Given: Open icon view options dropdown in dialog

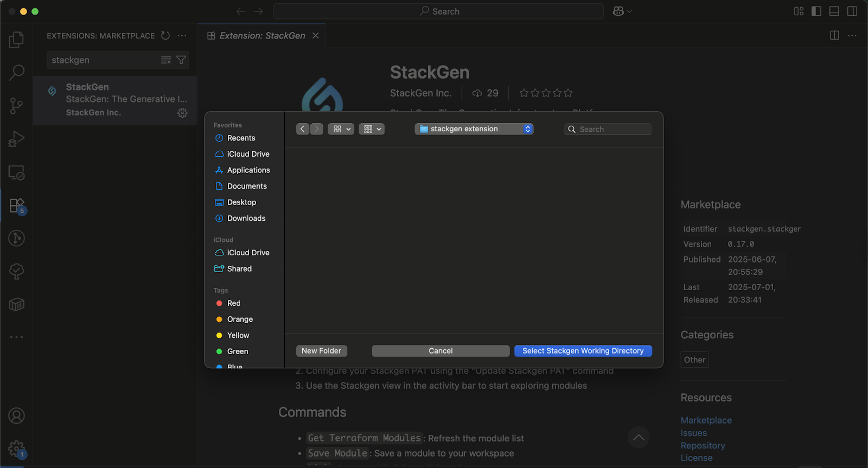Looking at the screenshot, I should pyautogui.click(x=341, y=129).
